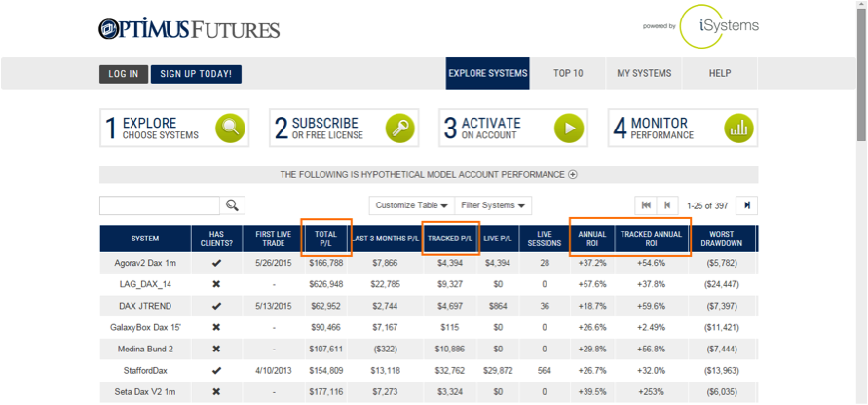Click the X mark in GalaxyBox row

216,327
